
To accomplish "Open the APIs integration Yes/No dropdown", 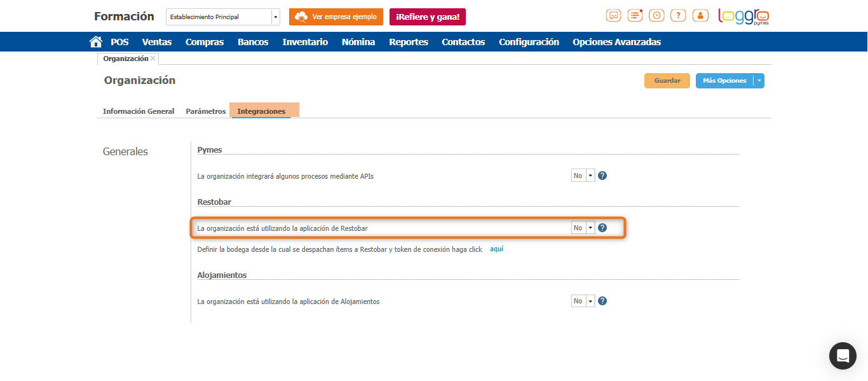I will pos(583,176).
